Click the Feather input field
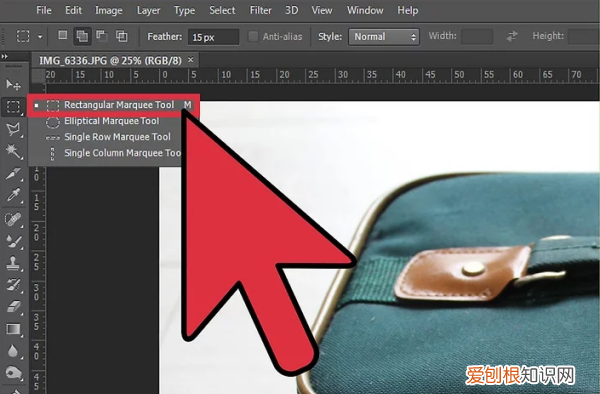The image size is (600, 394). click(213, 37)
